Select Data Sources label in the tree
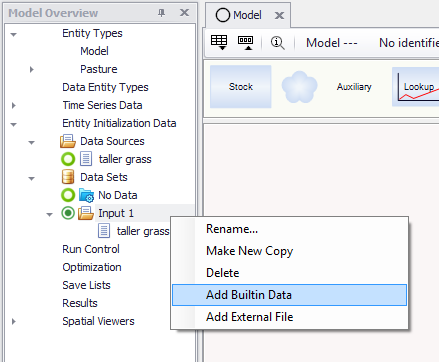439x362 pixels. click(112, 141)
